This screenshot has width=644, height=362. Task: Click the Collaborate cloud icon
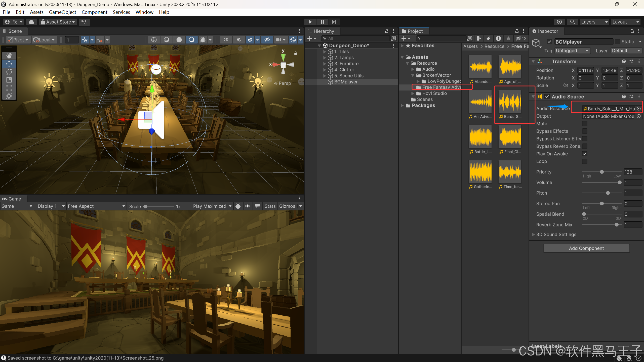coord(31,22)
